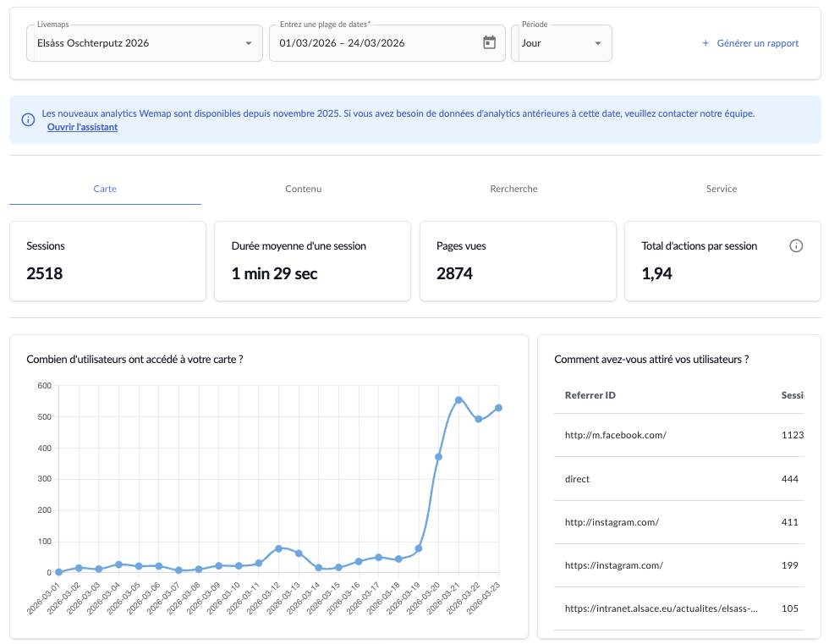Screen dimensions: 829x644
Task: Click the Générer un rapport button
Action: click(749, 43)
